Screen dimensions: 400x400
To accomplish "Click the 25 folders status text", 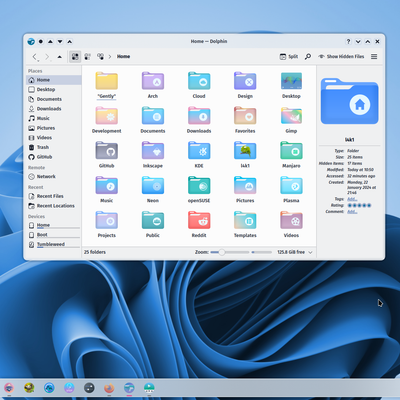I will point(95,252).
